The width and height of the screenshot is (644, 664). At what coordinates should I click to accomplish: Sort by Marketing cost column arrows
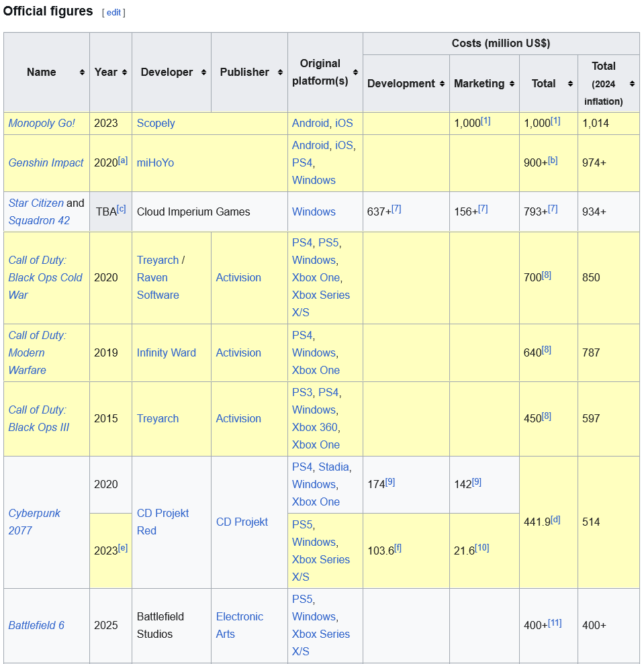click(x=512, y=84)
